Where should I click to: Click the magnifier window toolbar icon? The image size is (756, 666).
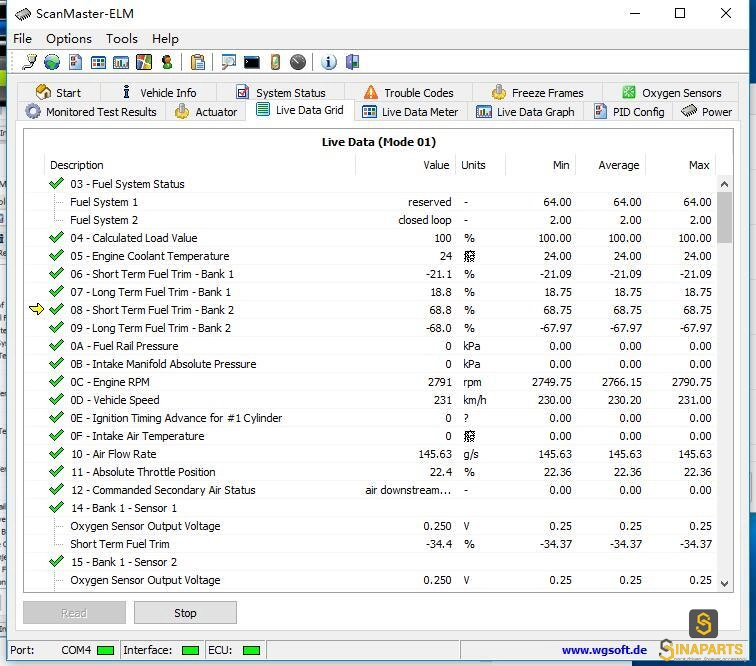point(229,62)
